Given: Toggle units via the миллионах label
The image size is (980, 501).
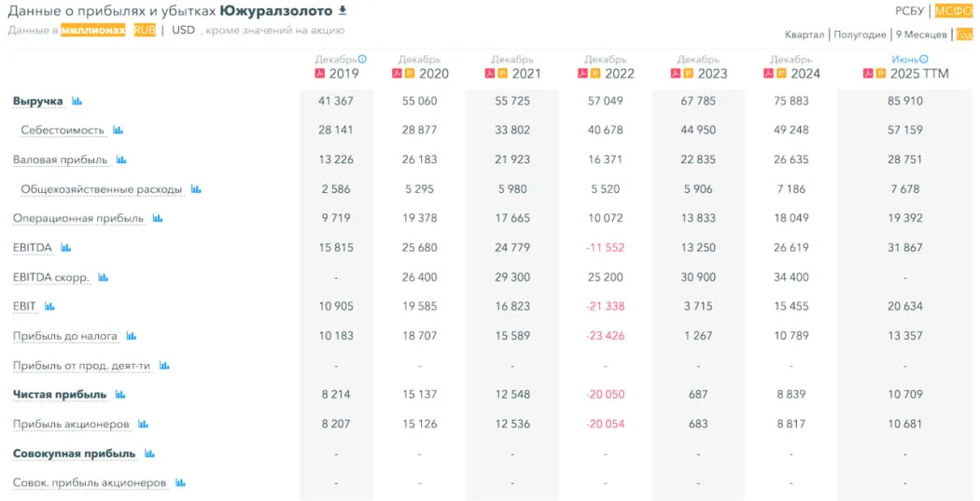Looking at the screenshot, I should (93, 30).
